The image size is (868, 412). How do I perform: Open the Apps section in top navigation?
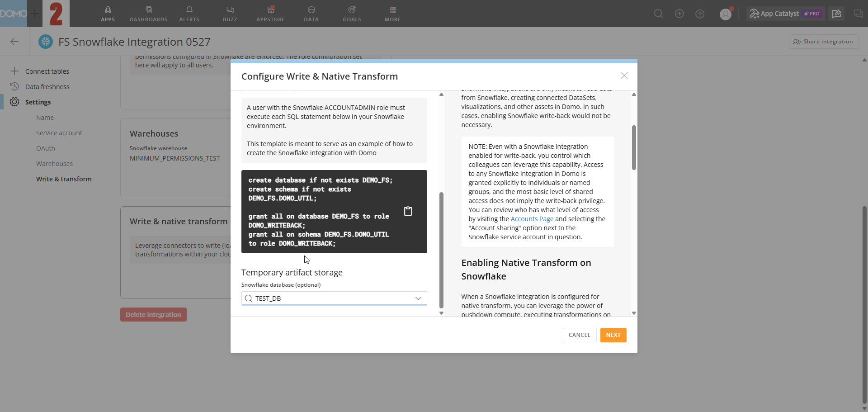[108, 14]
